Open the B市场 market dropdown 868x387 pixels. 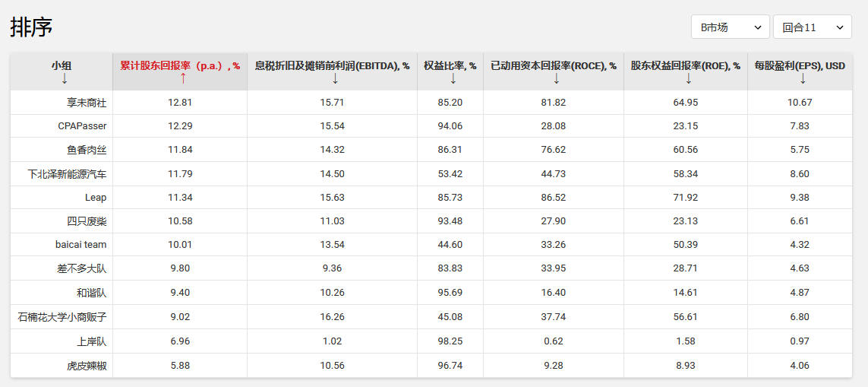click(x=730, y=27)
